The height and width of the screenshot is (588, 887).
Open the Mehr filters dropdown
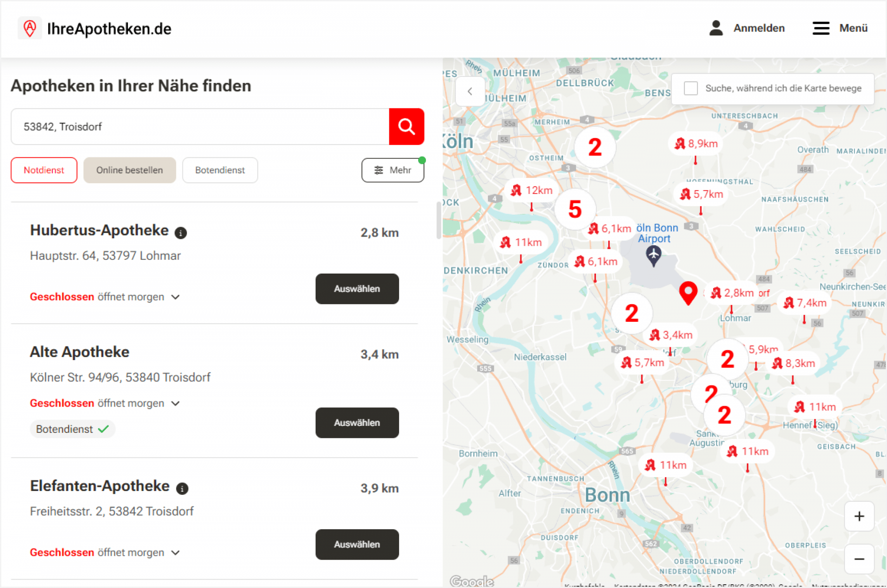point(393,170)
